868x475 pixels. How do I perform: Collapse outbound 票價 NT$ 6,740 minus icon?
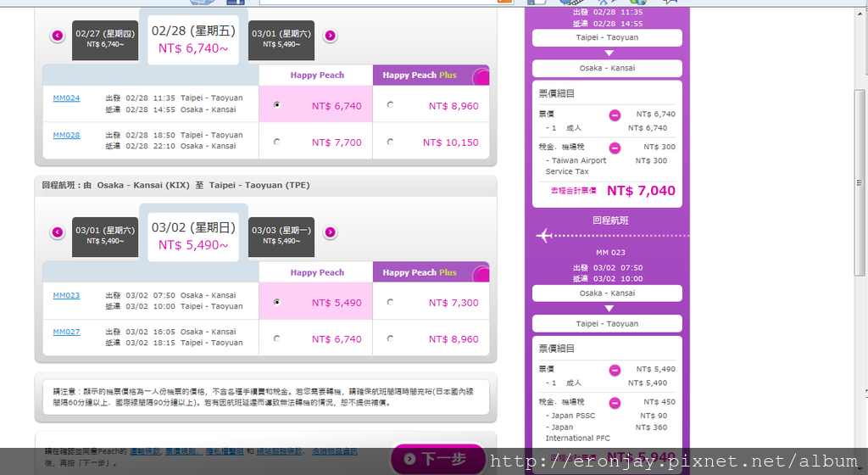pyautogui.click(x=615, y=115)
